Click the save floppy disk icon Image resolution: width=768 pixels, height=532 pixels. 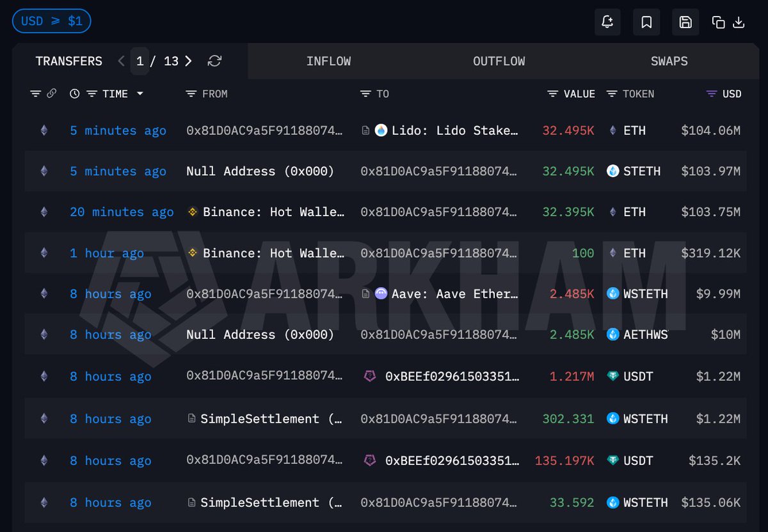pyautogui.click(x=685, y=22)
